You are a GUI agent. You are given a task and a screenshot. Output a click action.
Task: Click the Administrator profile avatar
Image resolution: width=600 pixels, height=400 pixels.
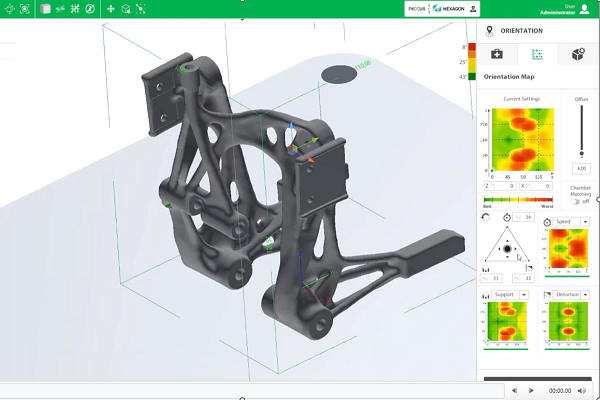[x=584, y=9]
